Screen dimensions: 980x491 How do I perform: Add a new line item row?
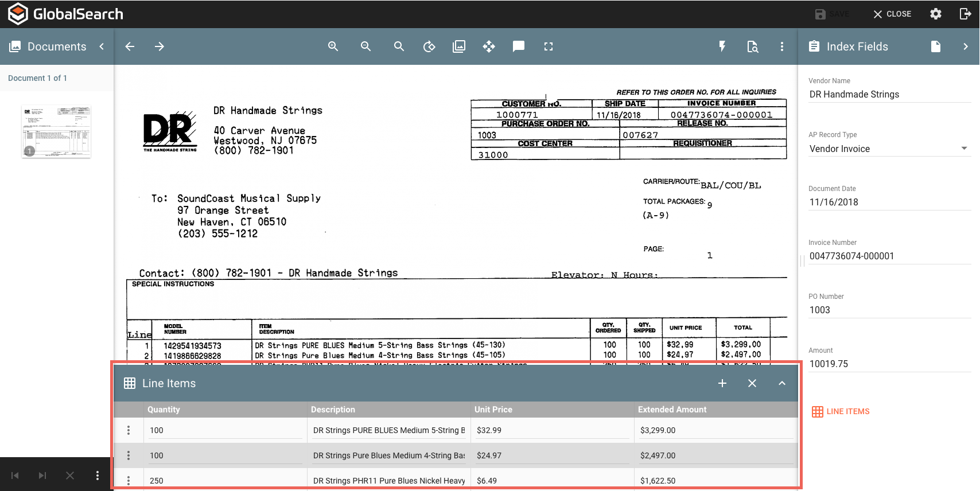(x=722, y=383)
